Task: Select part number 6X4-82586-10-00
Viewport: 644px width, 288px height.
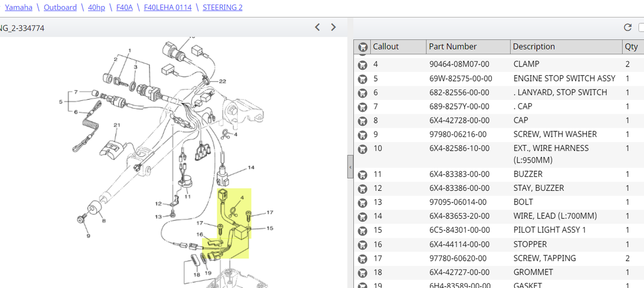Action: click(x=459, y=149)
